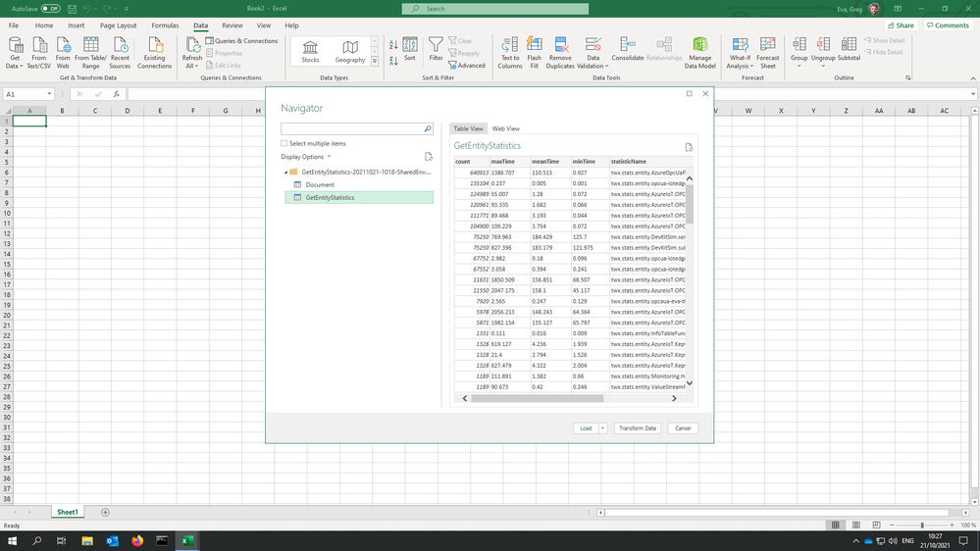Open Display Options dropdown
Screen dimensions: 980x551
[x=306, y=157]
